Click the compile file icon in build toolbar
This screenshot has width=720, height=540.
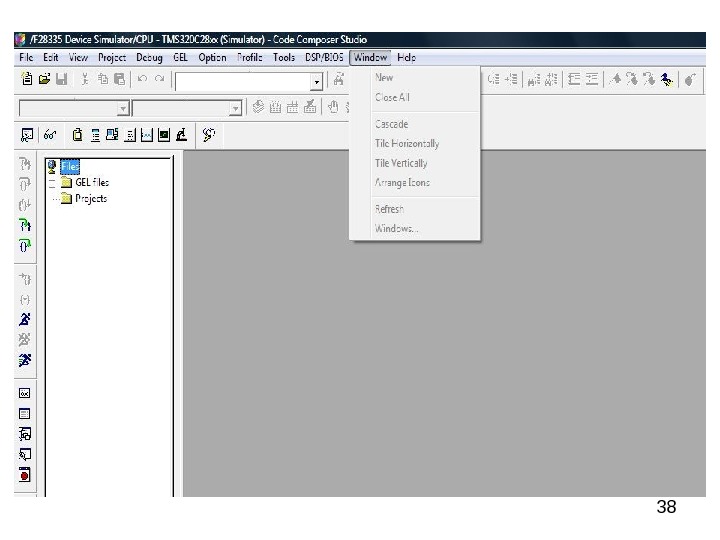tap(259, 107)
